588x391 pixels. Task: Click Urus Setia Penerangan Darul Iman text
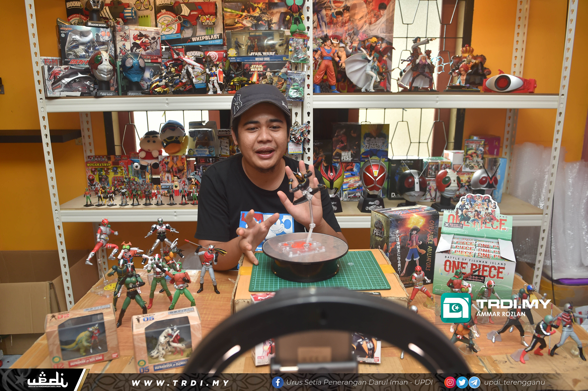point(359,382)
